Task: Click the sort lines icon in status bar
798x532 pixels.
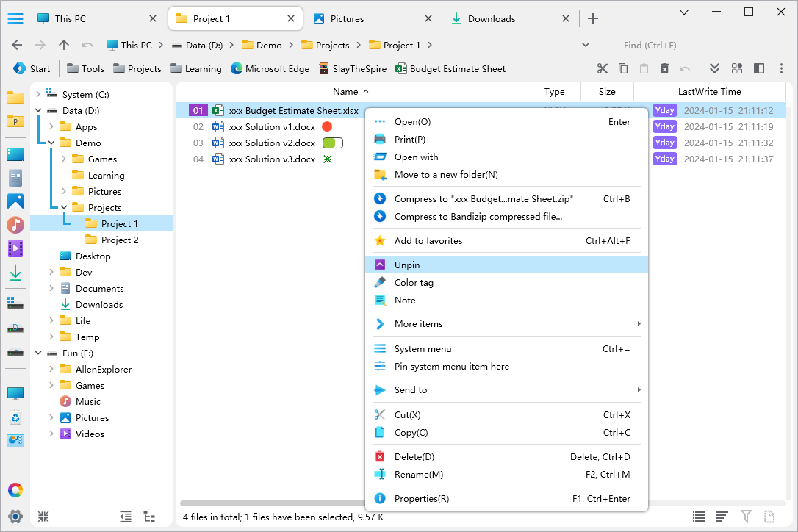Action: click(722, 517)
